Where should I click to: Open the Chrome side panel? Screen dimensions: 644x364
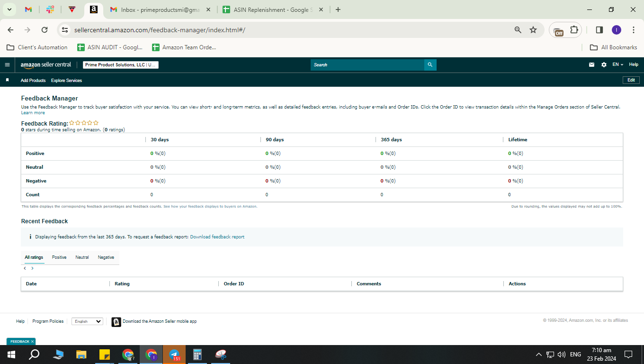point(599,30)
